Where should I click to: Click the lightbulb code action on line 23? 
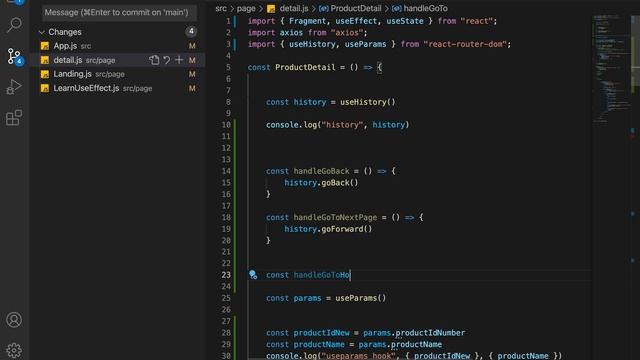coord(253,275)
